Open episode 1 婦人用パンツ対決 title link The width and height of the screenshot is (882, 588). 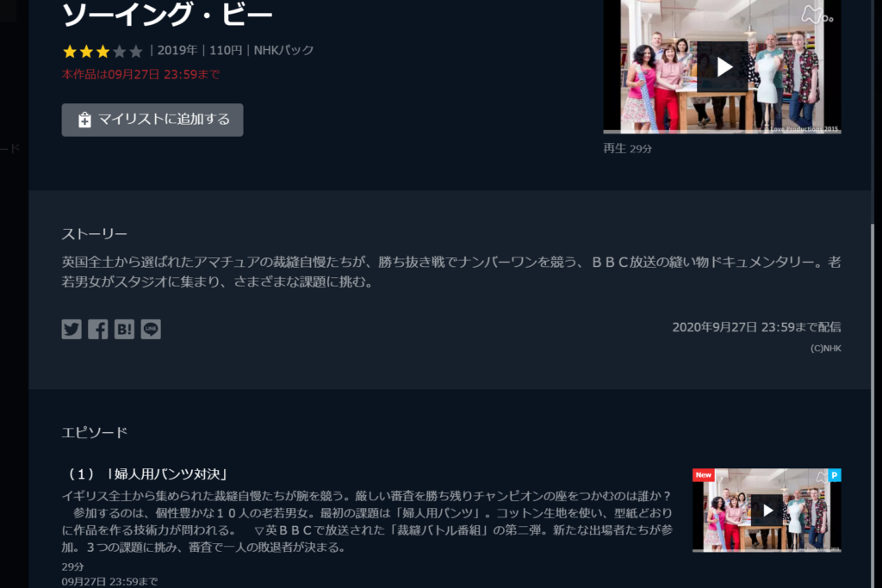click(146, 473)
